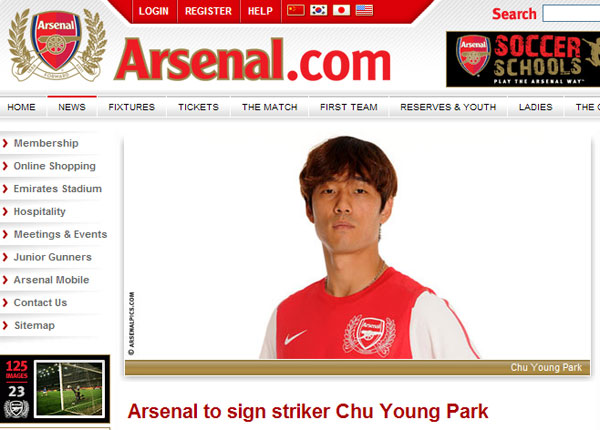Switch to the Korean flag language
The width and height of the screenshot is (600, 430).
[318, 10]
